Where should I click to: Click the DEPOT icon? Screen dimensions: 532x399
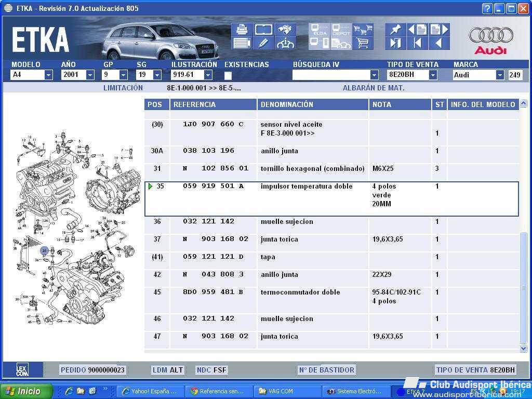(341, 30)
